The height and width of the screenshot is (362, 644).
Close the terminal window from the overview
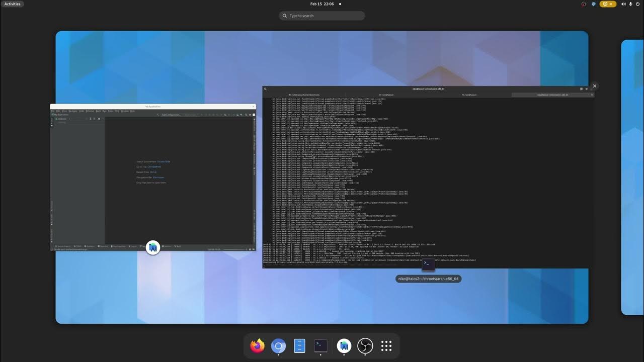tap(594, 86)
